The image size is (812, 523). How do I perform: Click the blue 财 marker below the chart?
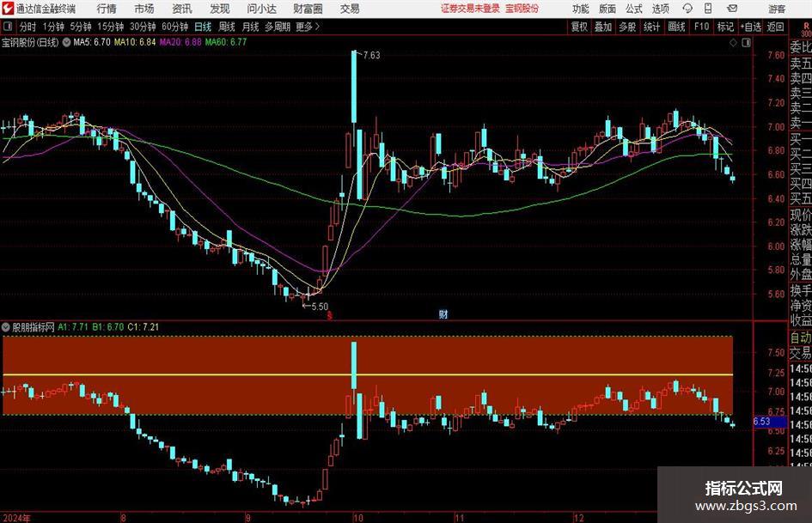pyautogui.click(x=443, y=314)
